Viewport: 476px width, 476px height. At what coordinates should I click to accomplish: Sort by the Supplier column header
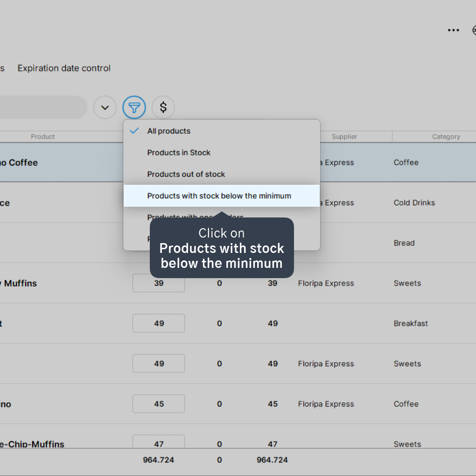(x=344, y=137)
